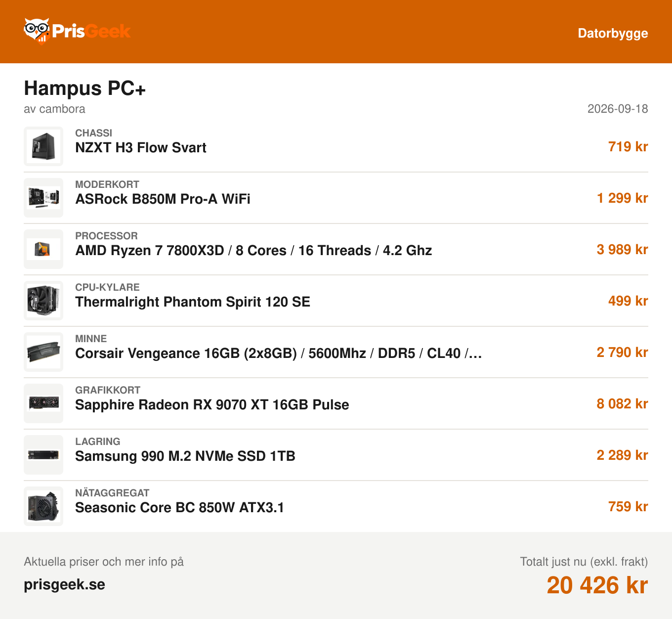Click the MINNE category label
Screen dimensions: 672x619
(91, 339)
